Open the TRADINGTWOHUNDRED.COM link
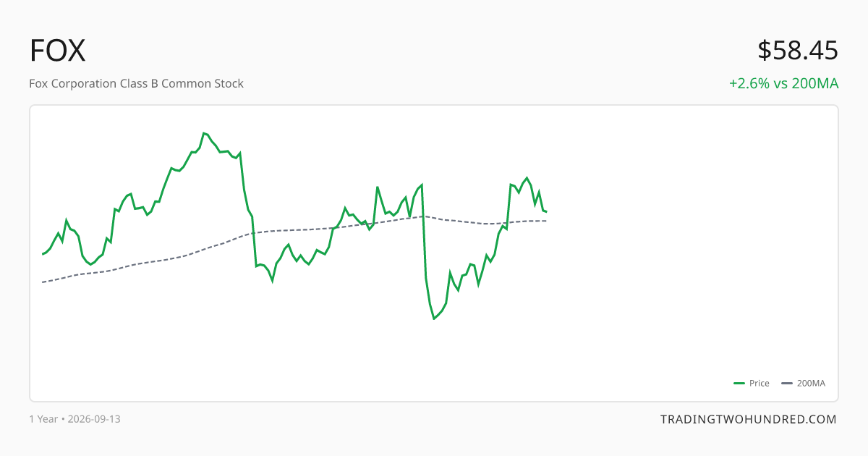 tap(749, 419)
